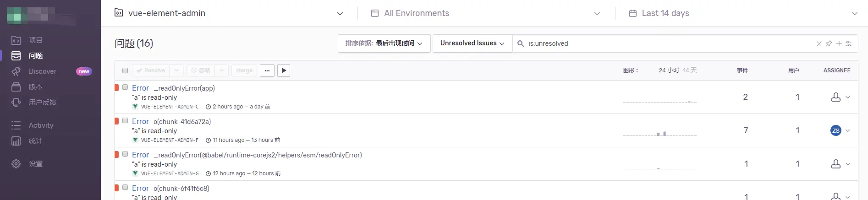Image resolution: width=868 pixels, height=200 pixels.
Task: Open the Error _readOnlyError(app) issue link
Action: coord(173,88)
